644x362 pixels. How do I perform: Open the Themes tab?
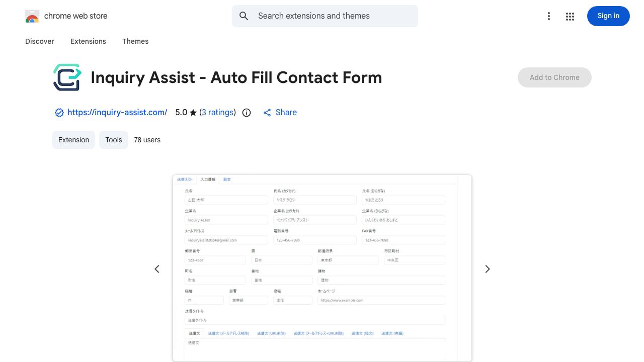coord(135,41)
